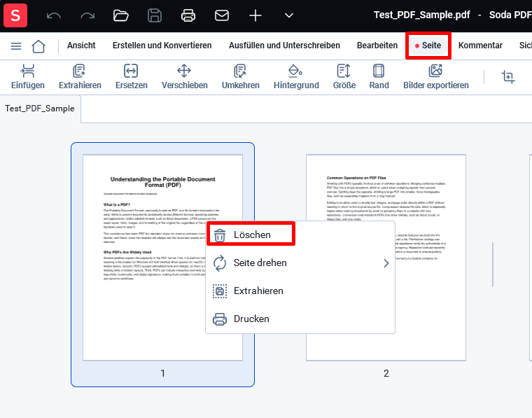This screenshot has height=418, width=532.
Task: Send the document by email with the envelope icon
Action: click(222, 15)
